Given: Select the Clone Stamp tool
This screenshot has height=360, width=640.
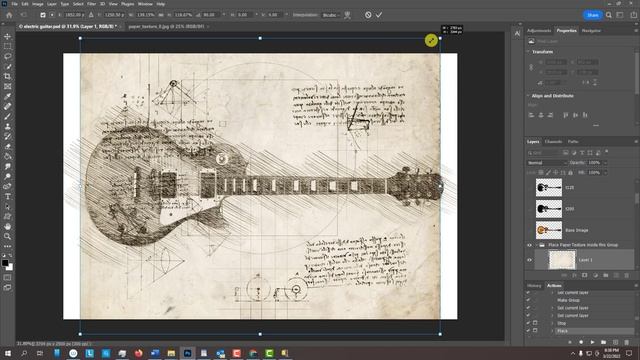Looking at the screenshot, I should pos(7,127).
